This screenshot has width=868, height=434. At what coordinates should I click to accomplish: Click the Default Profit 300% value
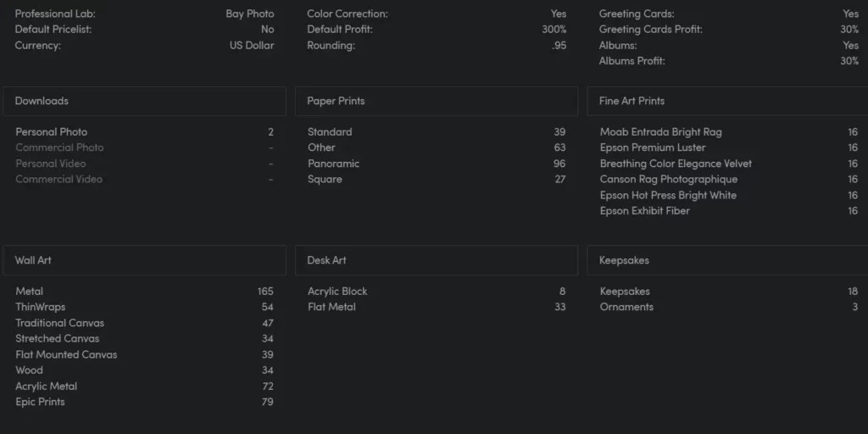(554, 30)
